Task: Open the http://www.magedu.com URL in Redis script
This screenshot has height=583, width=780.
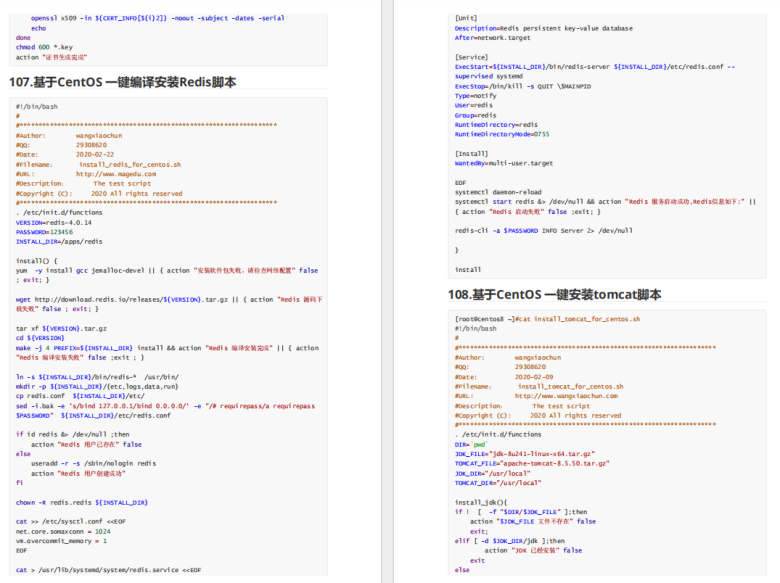Action: (116, 174)
